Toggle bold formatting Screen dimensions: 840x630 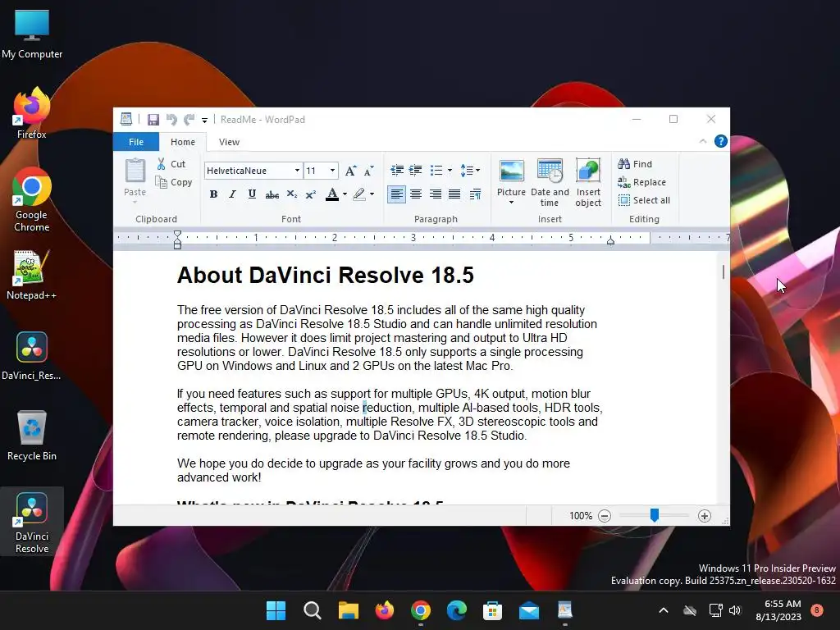pyautogui.click(x=213, y=194)
